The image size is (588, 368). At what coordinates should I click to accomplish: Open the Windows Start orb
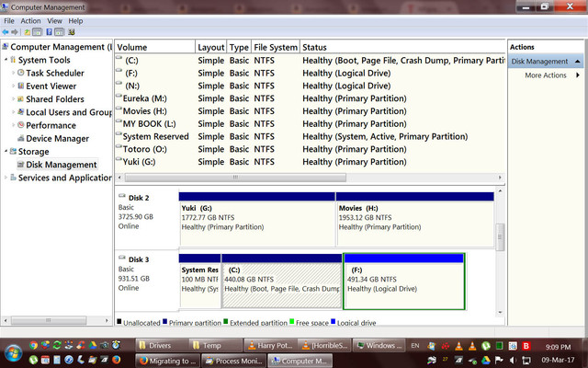click(13, 353)
